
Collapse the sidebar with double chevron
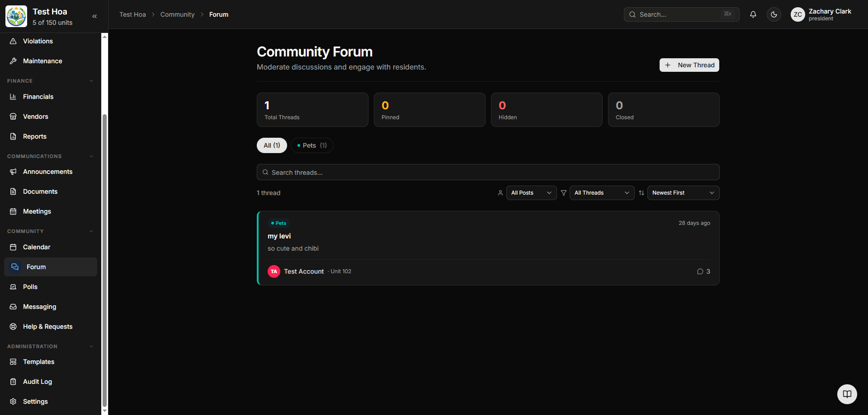(x=94, y=16)
